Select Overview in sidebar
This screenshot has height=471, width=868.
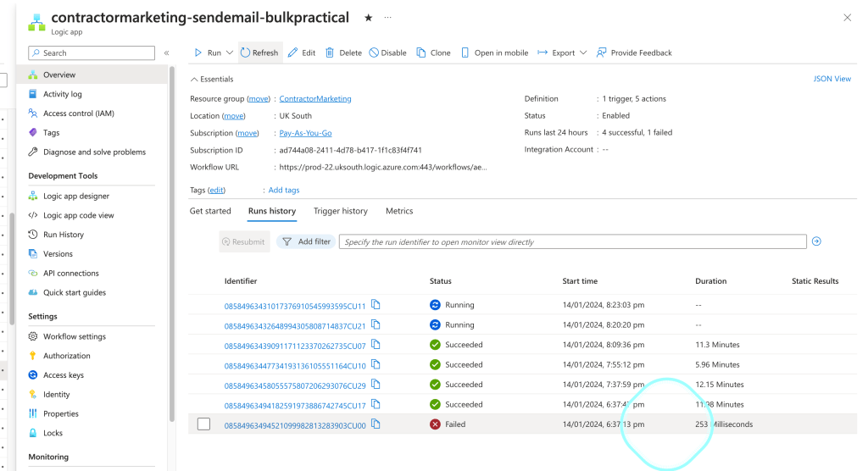[x=92, y=75]
